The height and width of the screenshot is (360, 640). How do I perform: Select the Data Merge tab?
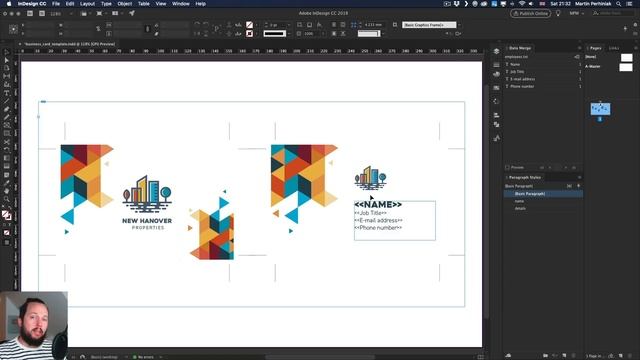point(520,48)
